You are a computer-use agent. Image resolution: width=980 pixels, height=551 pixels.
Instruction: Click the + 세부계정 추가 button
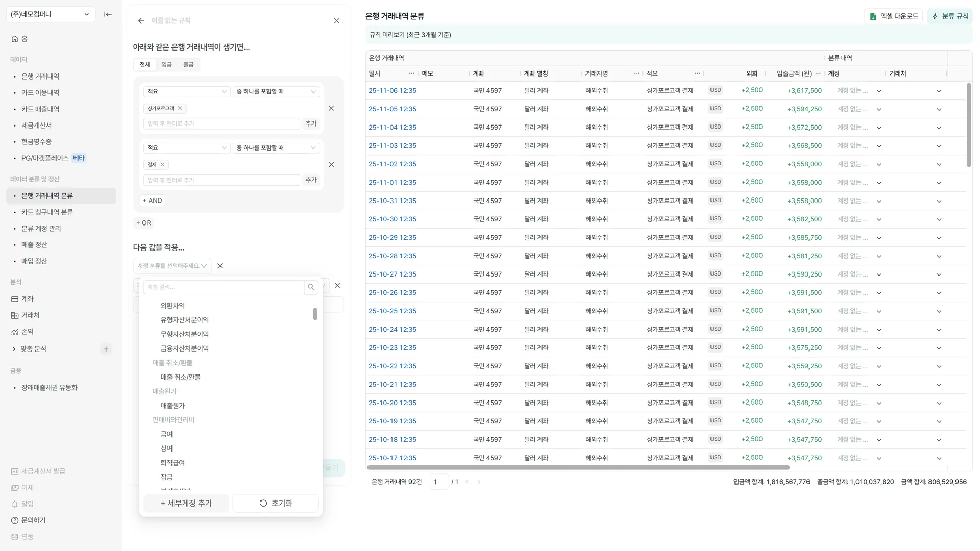186,504
